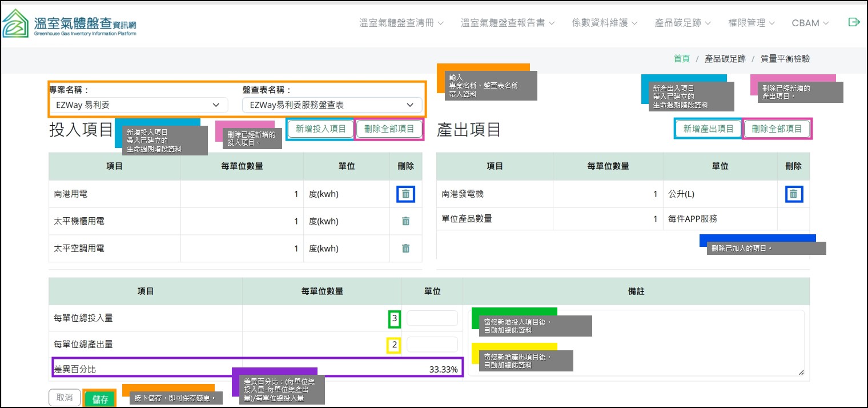Delete the 南港用電 row via trash icon

[x=405, y=194]
